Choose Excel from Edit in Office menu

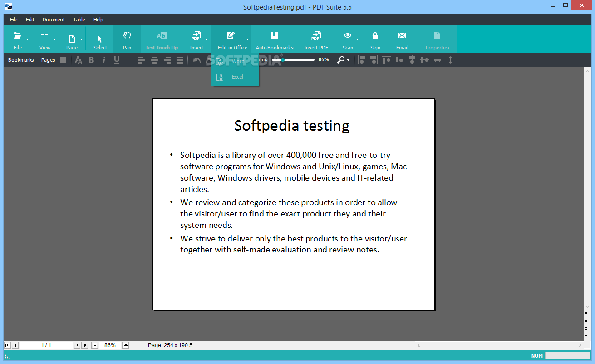click(x=235, y=77)
